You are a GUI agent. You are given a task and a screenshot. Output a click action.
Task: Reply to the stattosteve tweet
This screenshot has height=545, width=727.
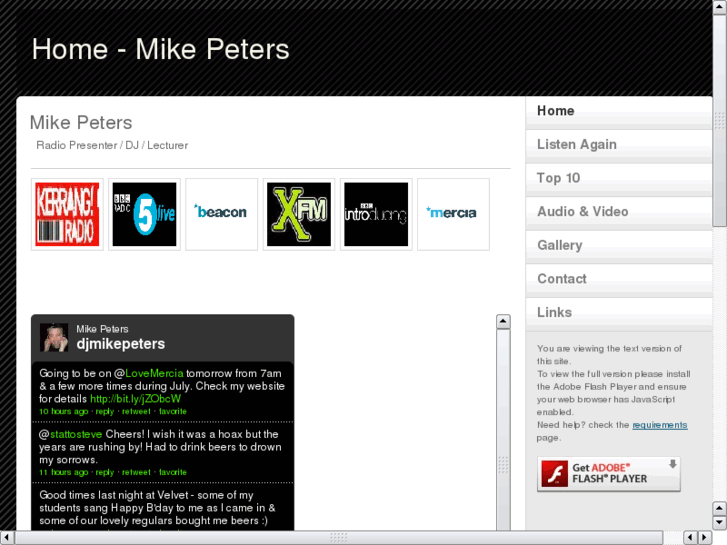pyautogui.click(x=105, y=472)
